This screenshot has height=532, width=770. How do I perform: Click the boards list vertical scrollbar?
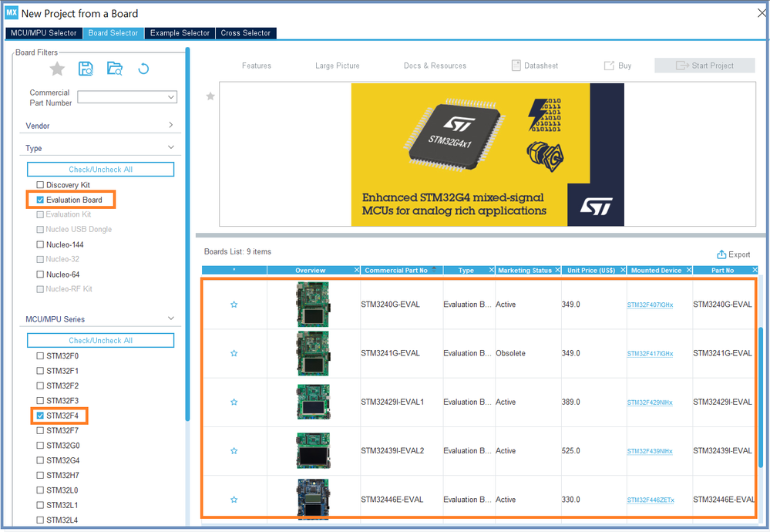click(761, 397)
